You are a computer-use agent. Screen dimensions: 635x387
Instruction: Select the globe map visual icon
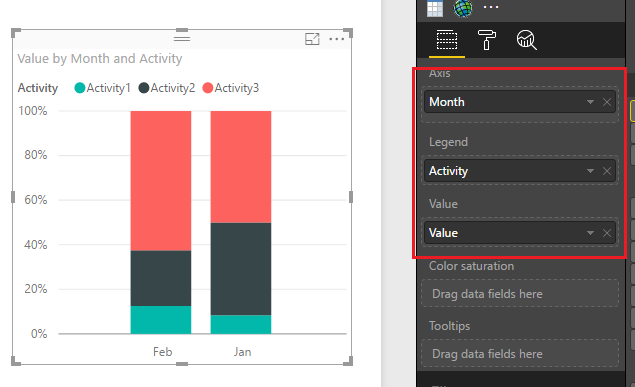point(462,8)
